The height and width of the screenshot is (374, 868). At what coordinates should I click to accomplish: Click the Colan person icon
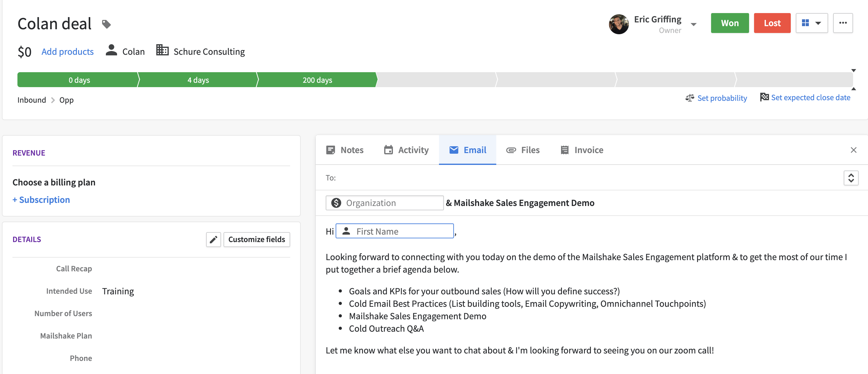pyautogui.click(x=111, y=50)
